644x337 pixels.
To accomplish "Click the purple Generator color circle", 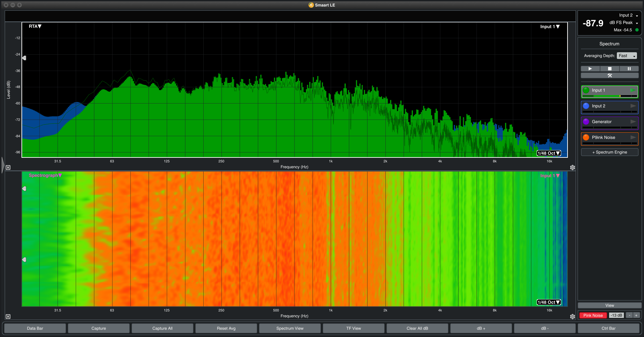I will coord(586,122).
